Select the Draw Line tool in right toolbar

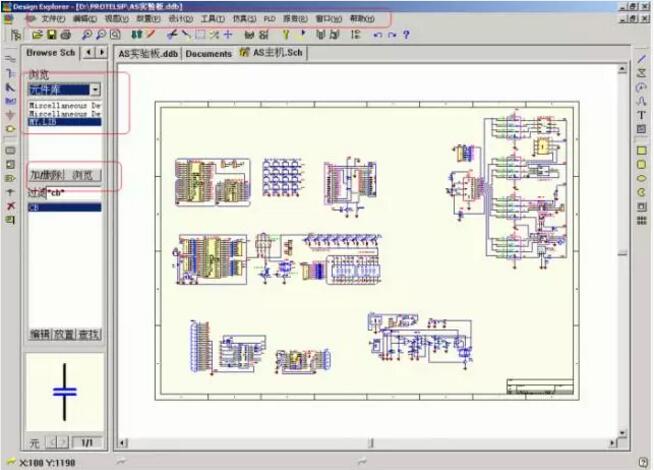(641, 60)
